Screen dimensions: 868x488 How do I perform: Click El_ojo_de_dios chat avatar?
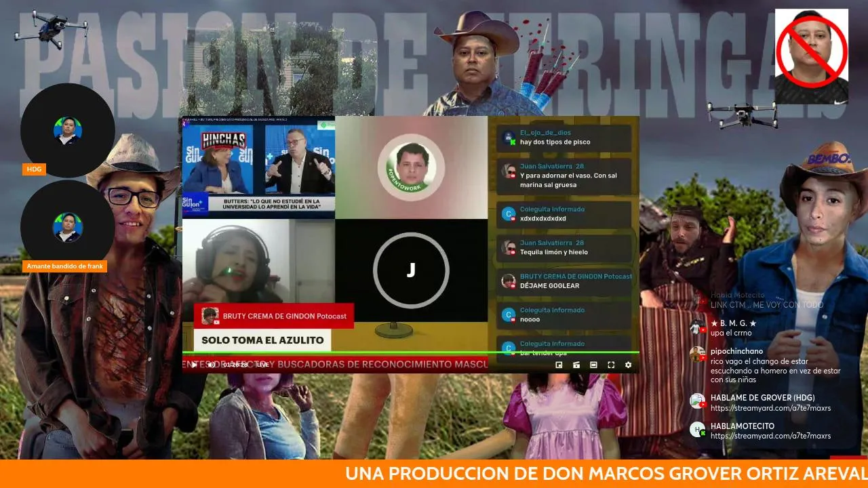509,138
